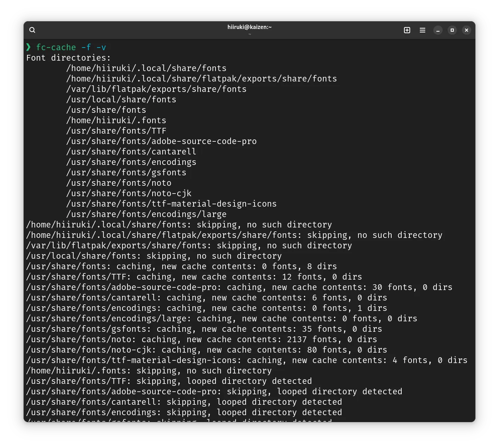Click the adobe-source-code-pro 'looped directory detected' line
The width and height of the screenshot is (499, 448).
click(214, 392)
